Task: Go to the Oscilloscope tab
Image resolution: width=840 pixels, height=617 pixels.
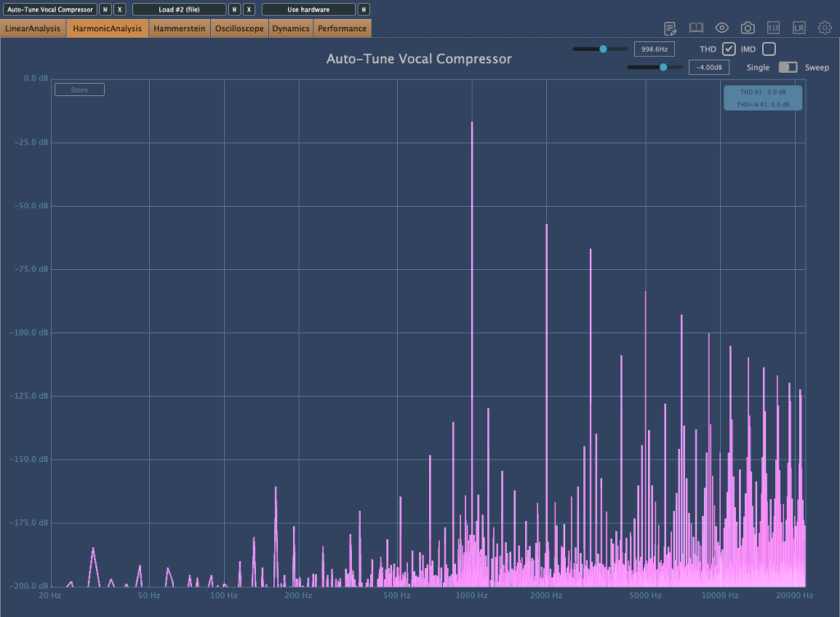Action: click(x=240, y=29)
